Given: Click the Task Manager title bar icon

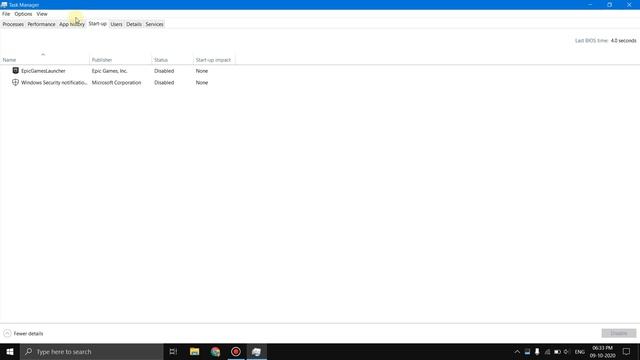Looking at the screenshot, I should pos(4,4).
